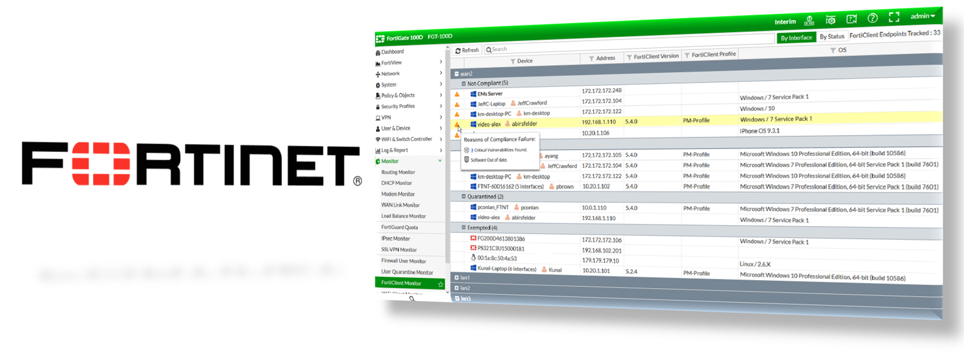Screen dimensions: 980x358
Task: Open Routing Monitor page
Action: pyautogui.click(x=398, y=172)
